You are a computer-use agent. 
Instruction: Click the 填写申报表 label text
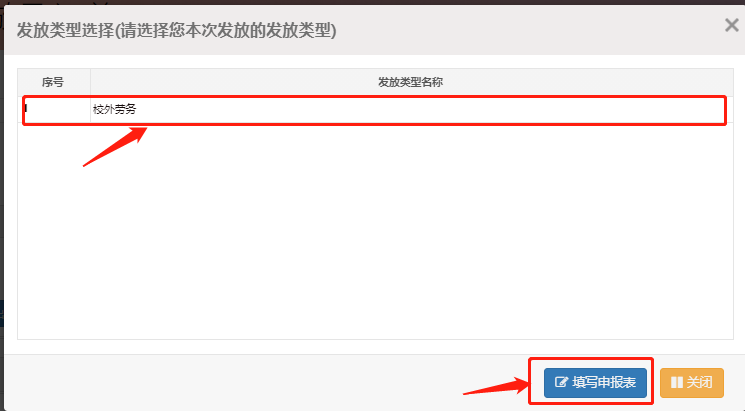click(x=604, y=382)
